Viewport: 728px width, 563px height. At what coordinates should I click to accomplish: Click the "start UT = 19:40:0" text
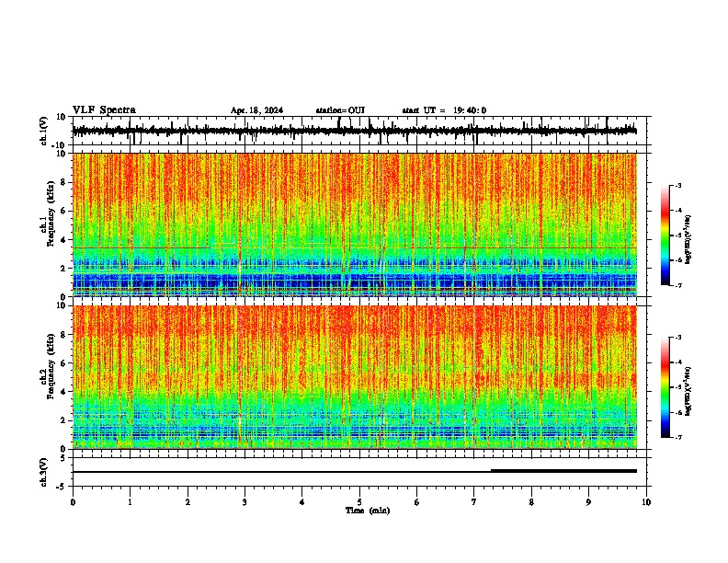(444, 110)
